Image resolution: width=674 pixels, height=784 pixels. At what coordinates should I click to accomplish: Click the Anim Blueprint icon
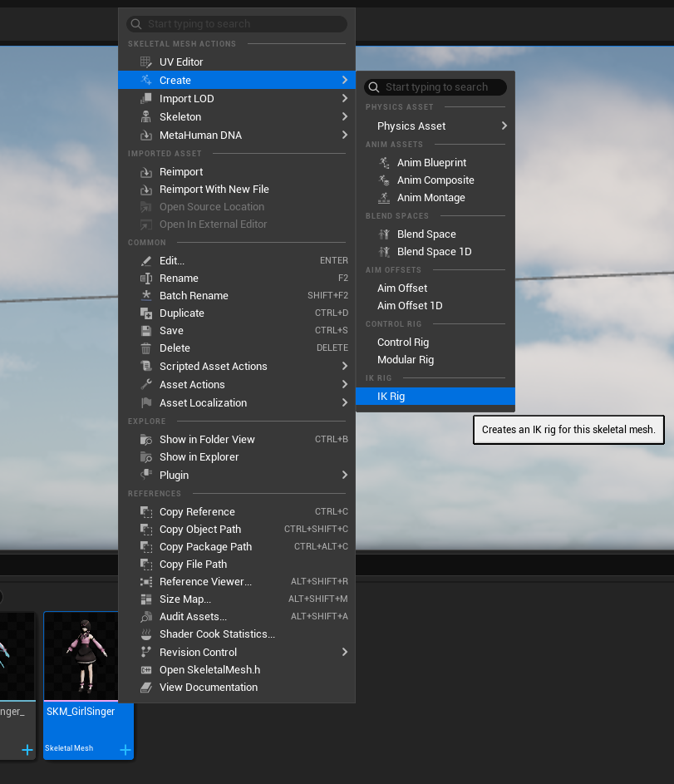[384, 163]
